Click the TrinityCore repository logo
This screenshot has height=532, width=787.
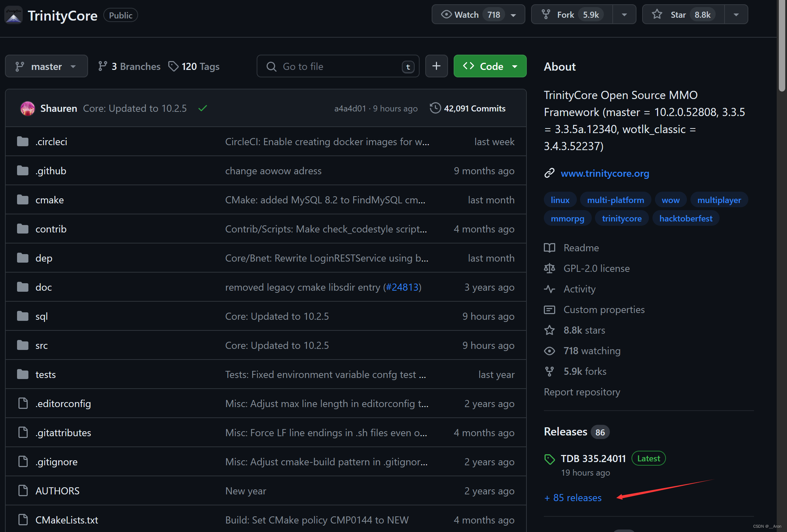pyautogui.click(x=13, y=15)
